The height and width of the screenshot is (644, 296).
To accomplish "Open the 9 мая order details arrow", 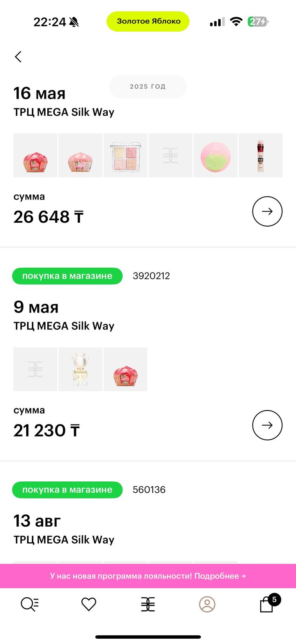I will coord(267,425).
